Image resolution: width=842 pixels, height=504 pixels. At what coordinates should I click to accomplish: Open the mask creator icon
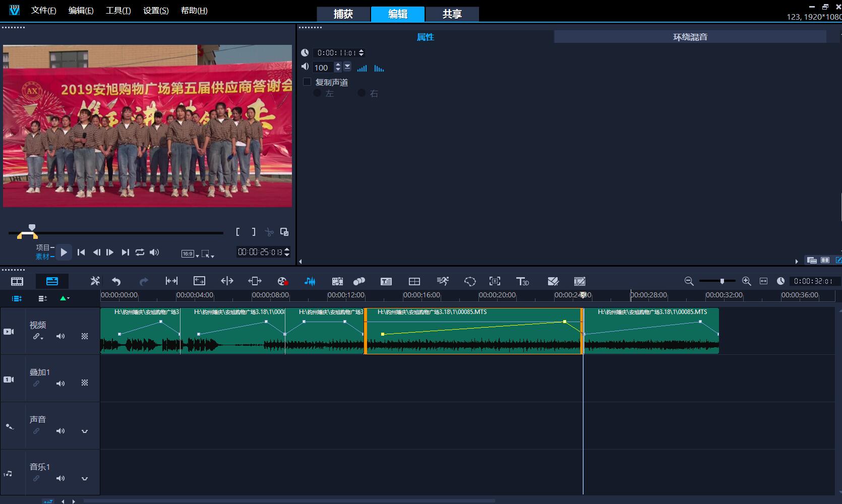469,281
